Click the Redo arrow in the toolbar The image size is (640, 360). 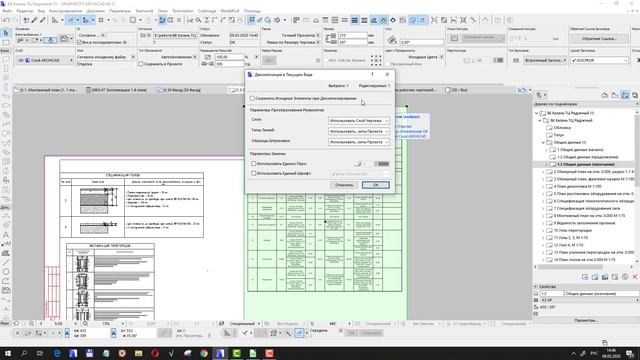(x=15, y=20)
